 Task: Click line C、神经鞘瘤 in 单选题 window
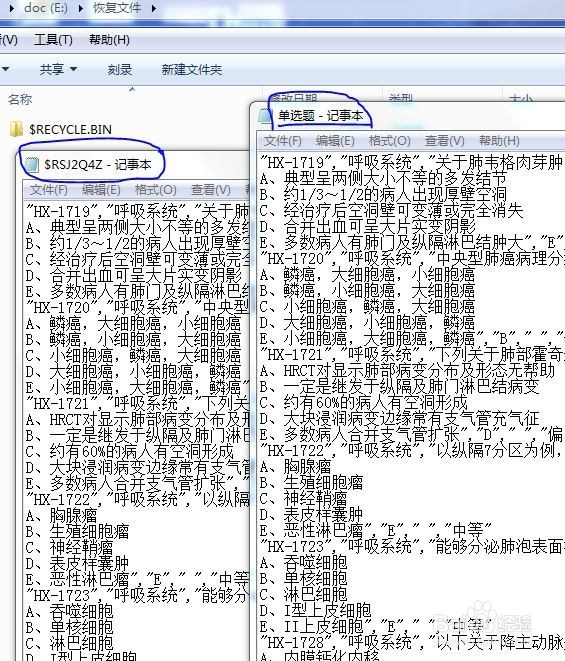pos(304,499)
